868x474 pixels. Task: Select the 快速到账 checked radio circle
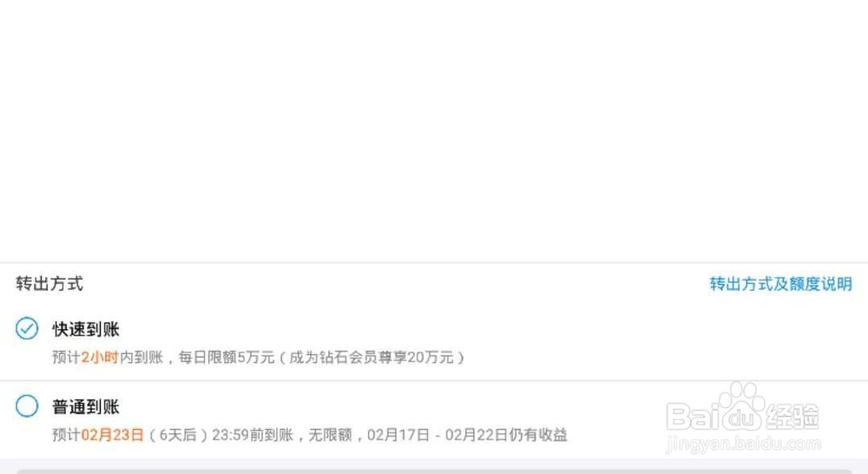click(x=27, y=328)
